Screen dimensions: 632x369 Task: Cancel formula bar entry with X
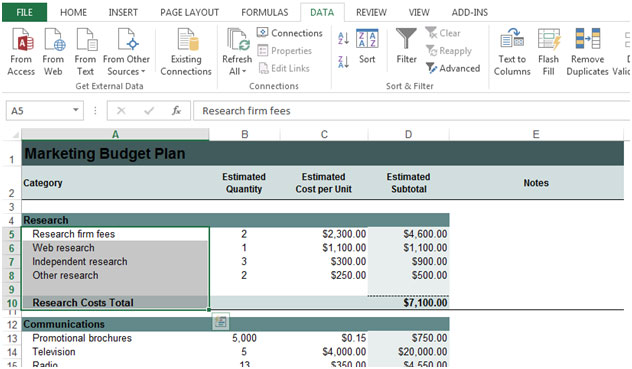click(121, 110)
